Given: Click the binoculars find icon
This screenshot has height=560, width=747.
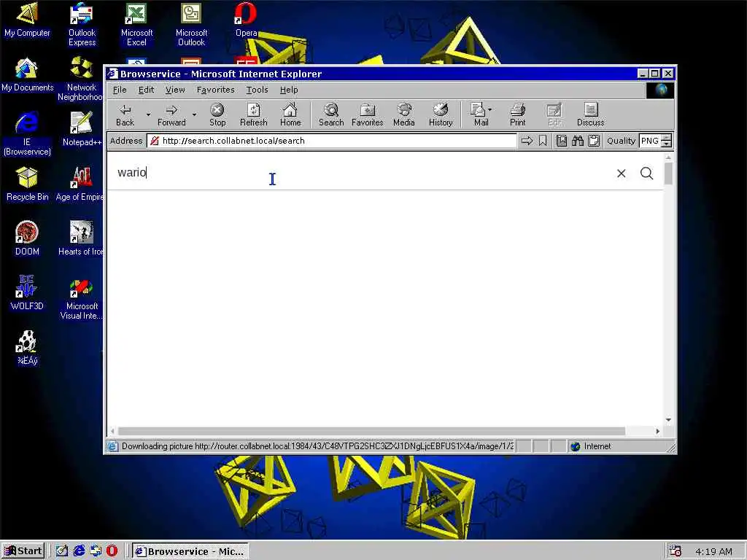Looking at the screenshot, I should pos(578,141).
